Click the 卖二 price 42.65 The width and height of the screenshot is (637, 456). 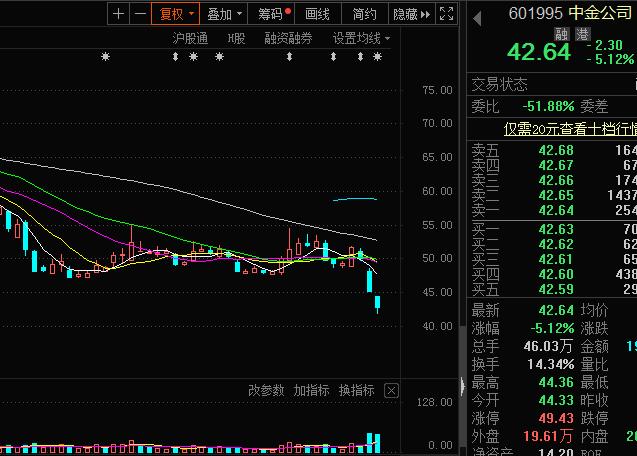(x=556, y=195)
